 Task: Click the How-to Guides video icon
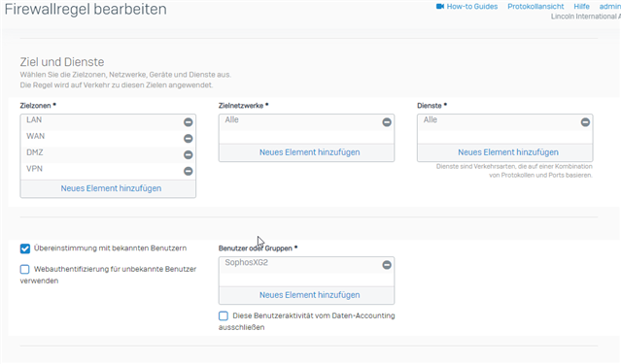coord(440,7)
